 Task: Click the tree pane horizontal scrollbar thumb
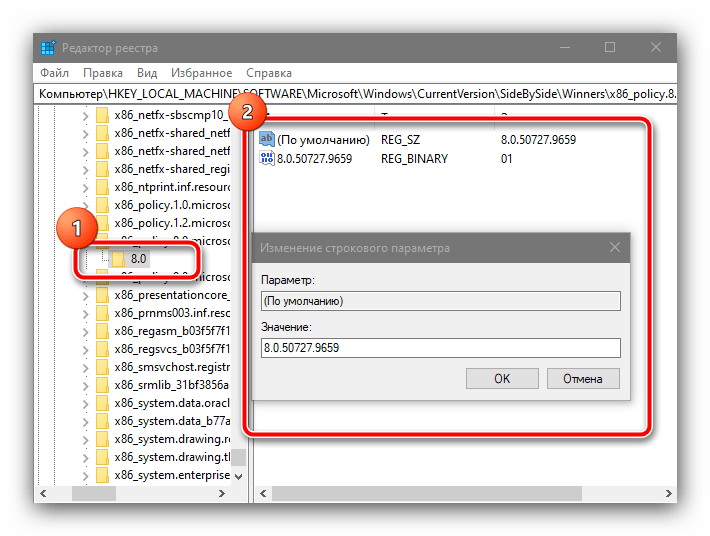94,493
